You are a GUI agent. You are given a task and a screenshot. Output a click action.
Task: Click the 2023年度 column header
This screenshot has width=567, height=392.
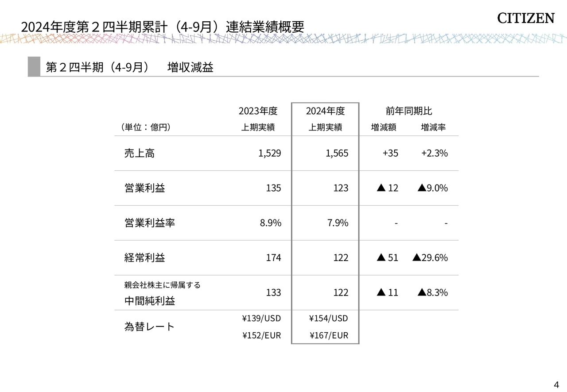click(x=258, y=111)
